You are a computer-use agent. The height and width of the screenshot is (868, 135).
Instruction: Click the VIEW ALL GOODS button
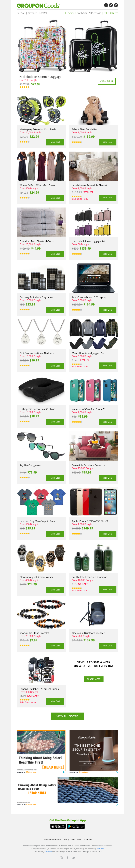point(67,716)
